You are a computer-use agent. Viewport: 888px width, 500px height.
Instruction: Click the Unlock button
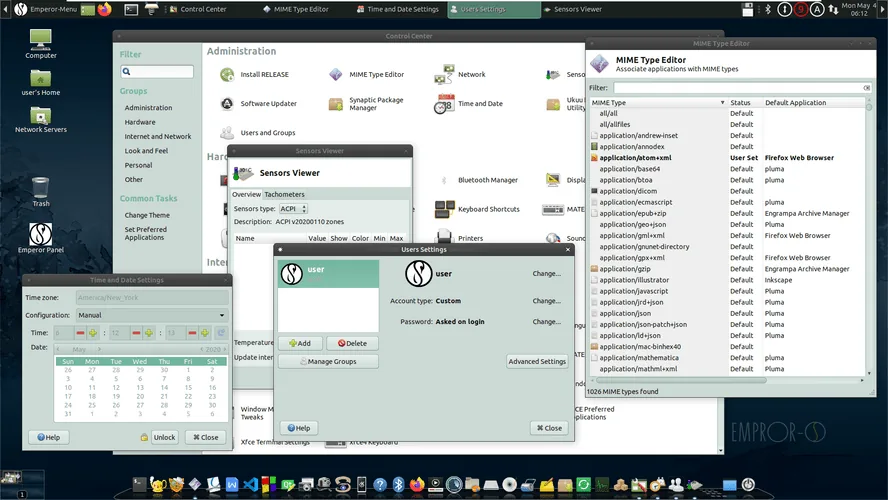click(164, 437)
